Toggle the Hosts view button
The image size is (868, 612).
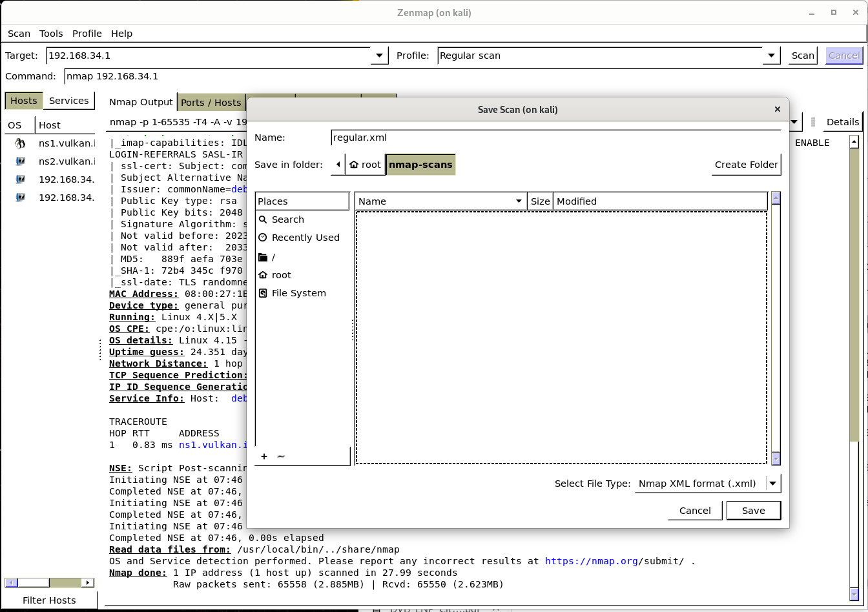[24, 101]
